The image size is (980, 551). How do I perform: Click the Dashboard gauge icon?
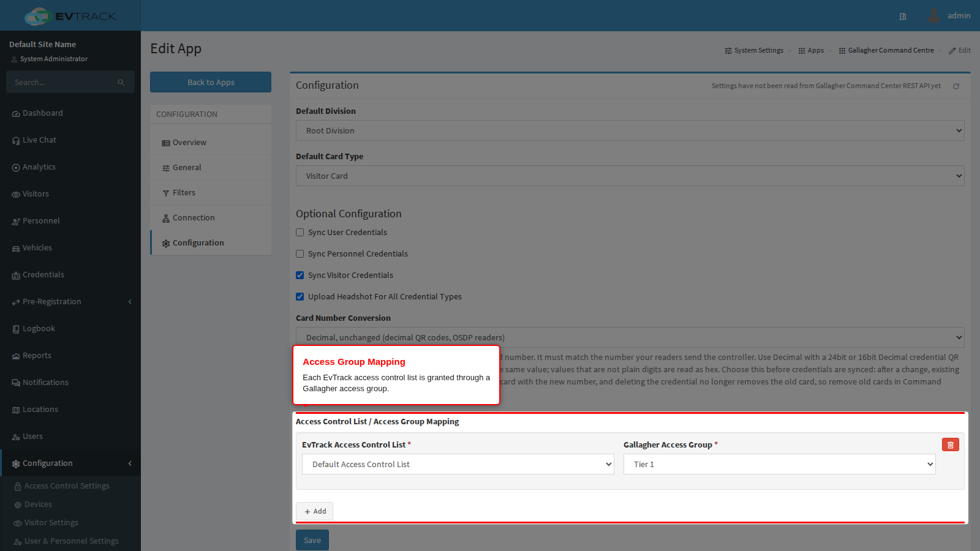tap(16, 114)
